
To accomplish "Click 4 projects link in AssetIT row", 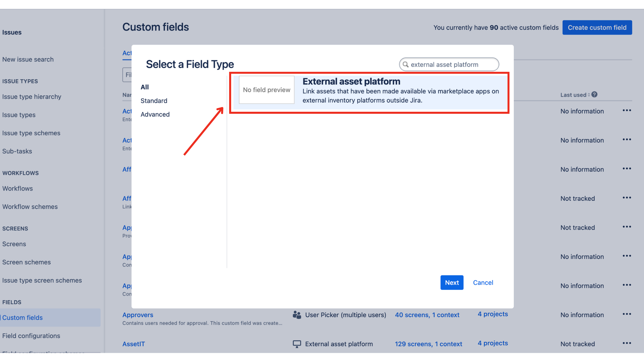I will coord(492,343).
